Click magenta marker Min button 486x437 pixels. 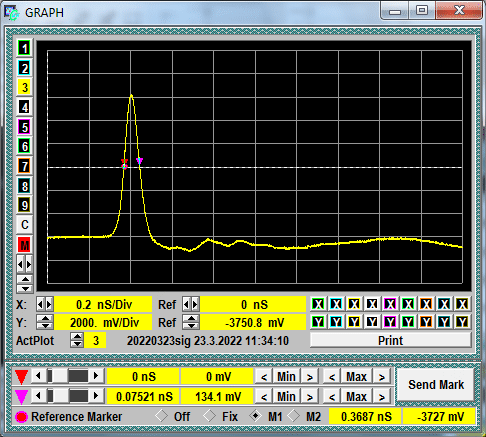pyautogui.click(x=286, y=397)
